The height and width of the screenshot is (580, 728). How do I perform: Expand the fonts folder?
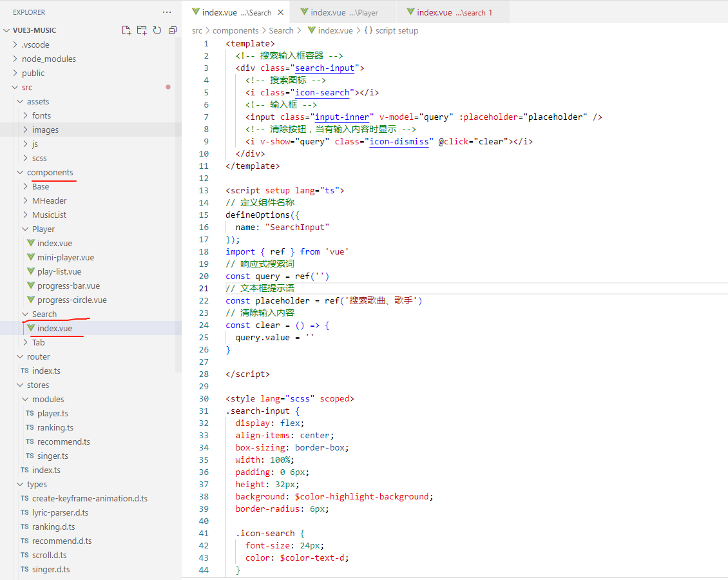tap(41, 115)
